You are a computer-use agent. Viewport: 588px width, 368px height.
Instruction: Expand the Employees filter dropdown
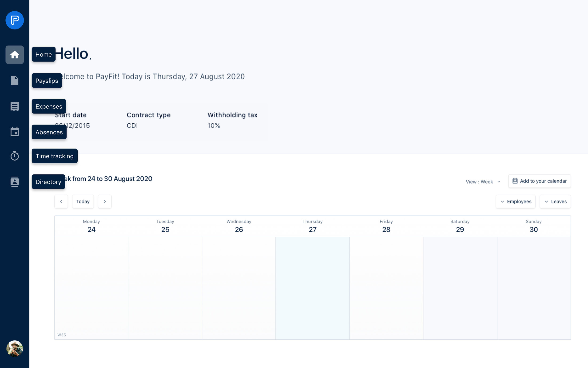point(515,202)
